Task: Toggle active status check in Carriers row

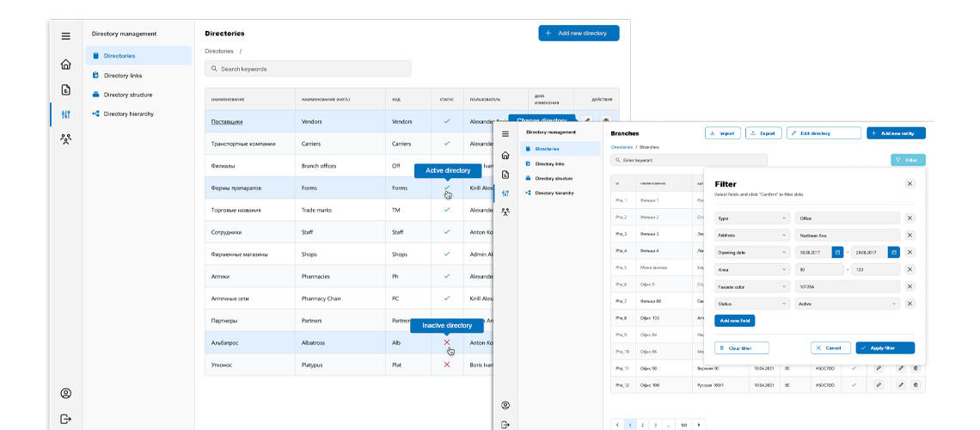Action: point(447,143)
